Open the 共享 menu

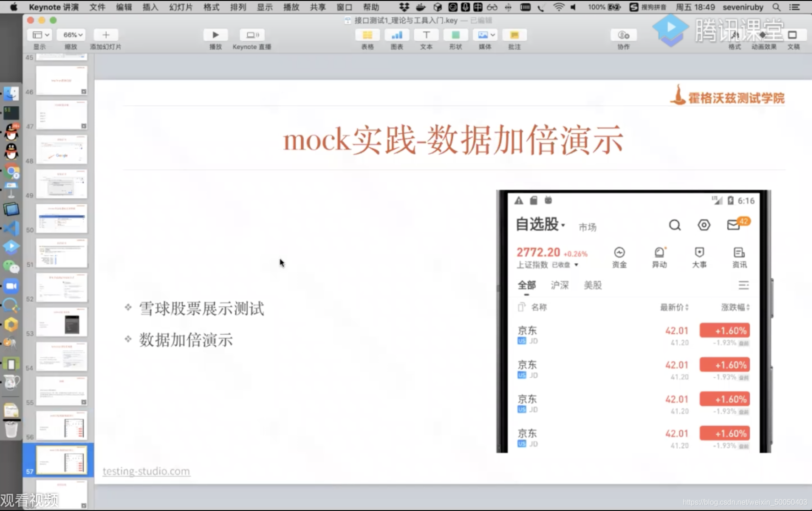[x=318, y=7]
